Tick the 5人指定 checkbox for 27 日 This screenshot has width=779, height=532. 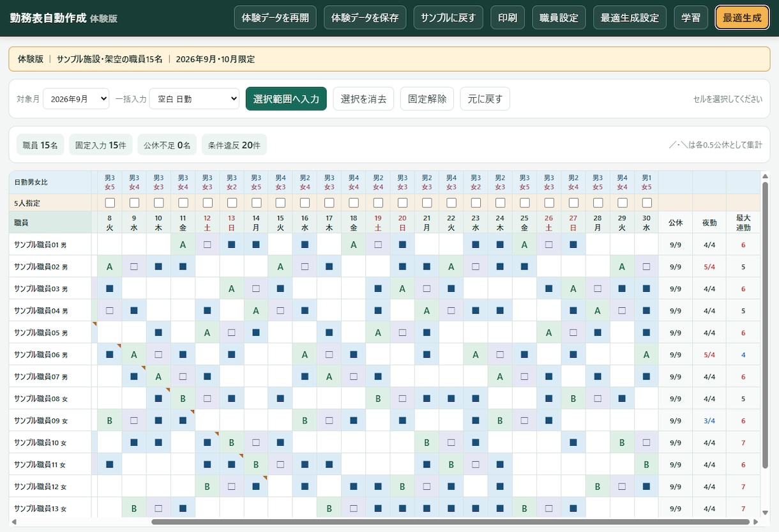pyautogui.click(x=573, y=202)
